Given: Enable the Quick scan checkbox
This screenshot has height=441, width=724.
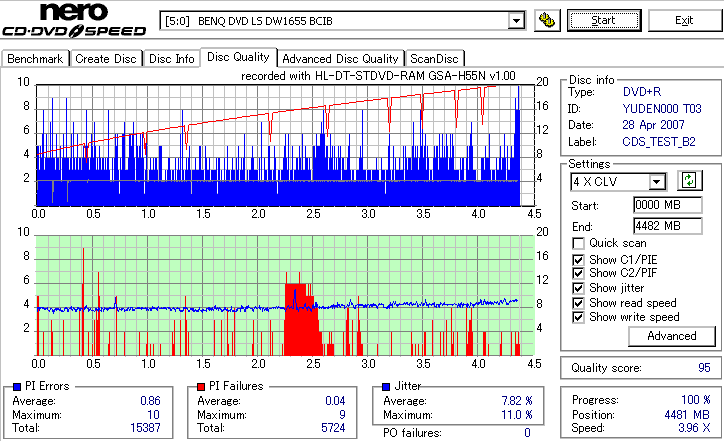Looking at the screenshot, I should (x=578, y=243).
